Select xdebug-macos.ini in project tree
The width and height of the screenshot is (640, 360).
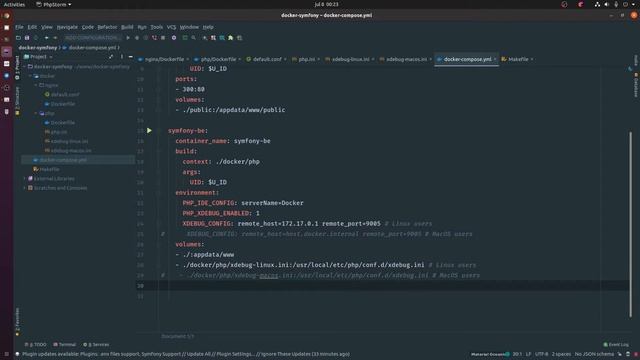coord(68,151)
